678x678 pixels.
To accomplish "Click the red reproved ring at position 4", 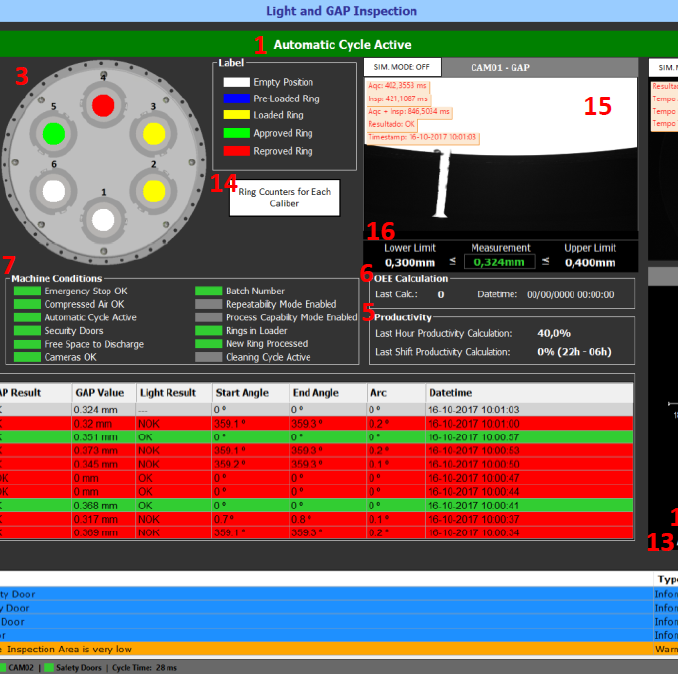I will tap(102, 105).
